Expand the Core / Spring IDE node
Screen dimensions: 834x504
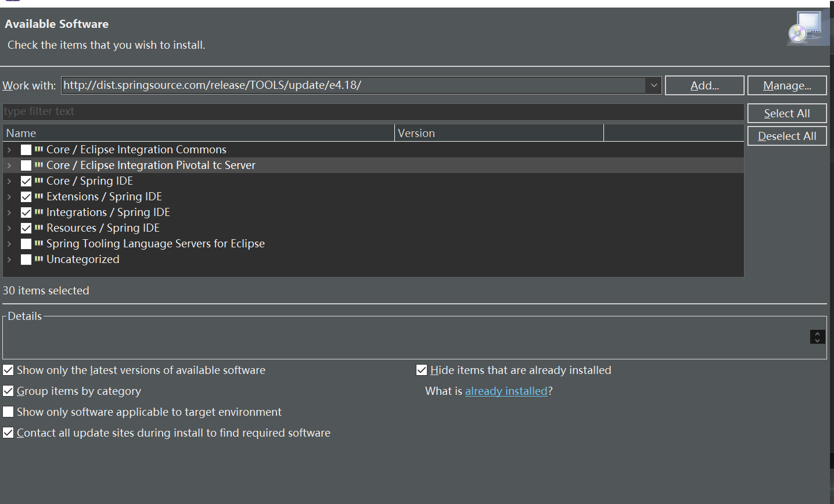click(9, 181)
